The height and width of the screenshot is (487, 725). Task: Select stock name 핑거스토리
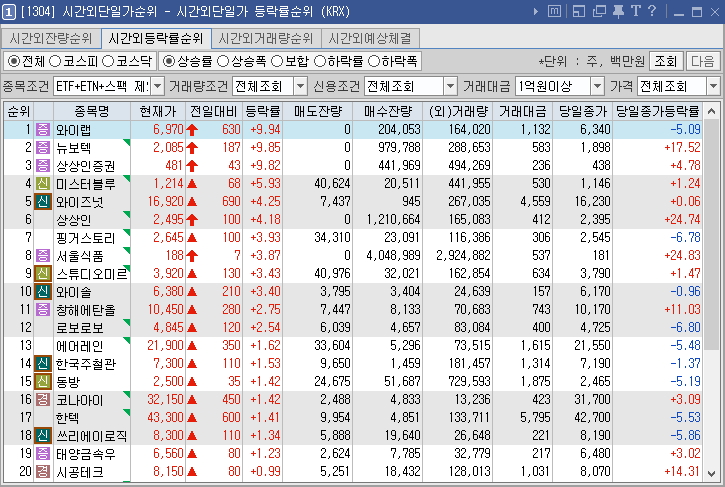click(x=85, y=238)
